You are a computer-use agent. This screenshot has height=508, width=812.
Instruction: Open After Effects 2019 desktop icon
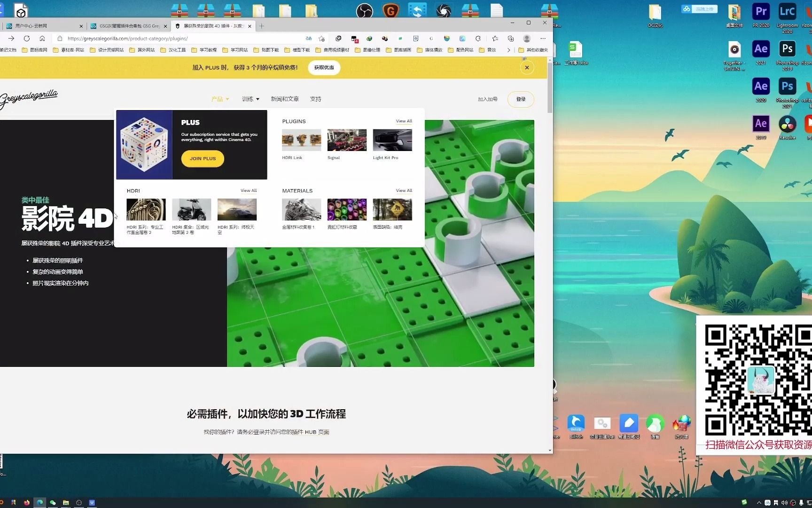click(x=761, y=127)
